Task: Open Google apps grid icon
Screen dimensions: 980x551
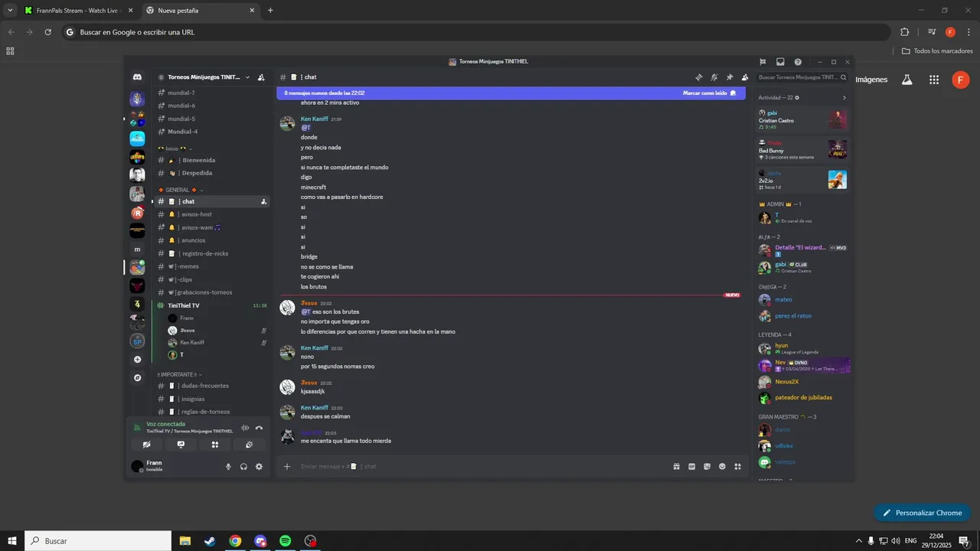Action: click(934, 80)
